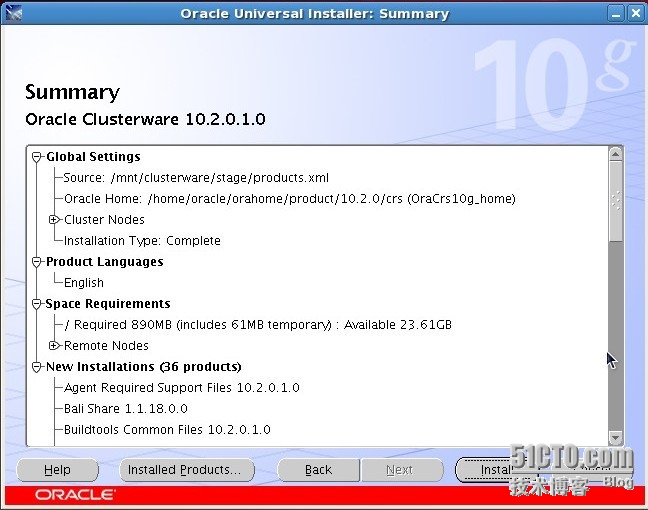Click the scrollbar down arrow
648x510 pixels.
(615, 437)
